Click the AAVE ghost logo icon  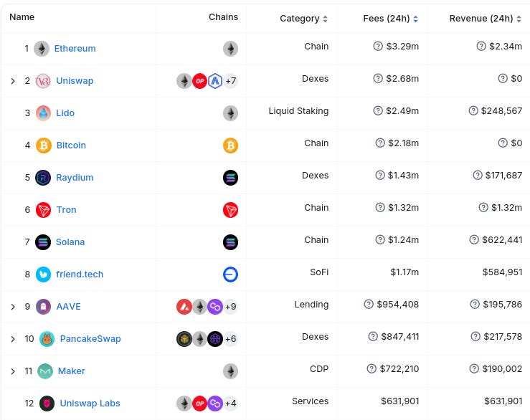[x=43, y=307]
